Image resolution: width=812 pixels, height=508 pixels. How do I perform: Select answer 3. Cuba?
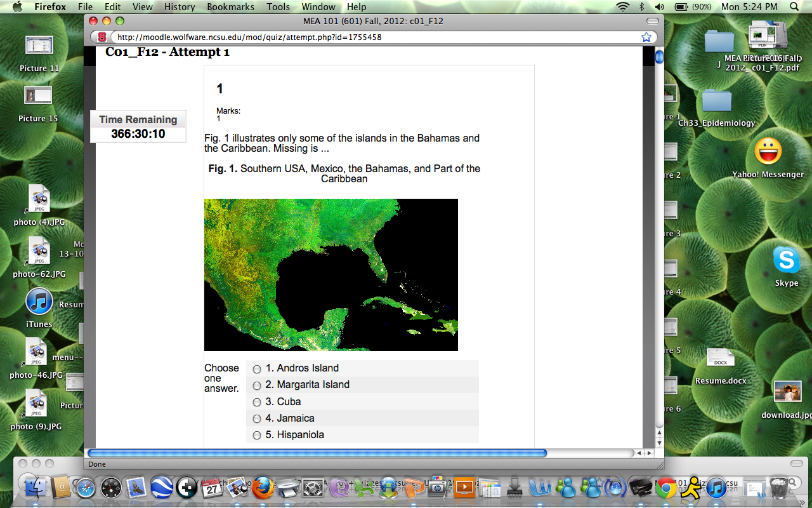(257, 402)
